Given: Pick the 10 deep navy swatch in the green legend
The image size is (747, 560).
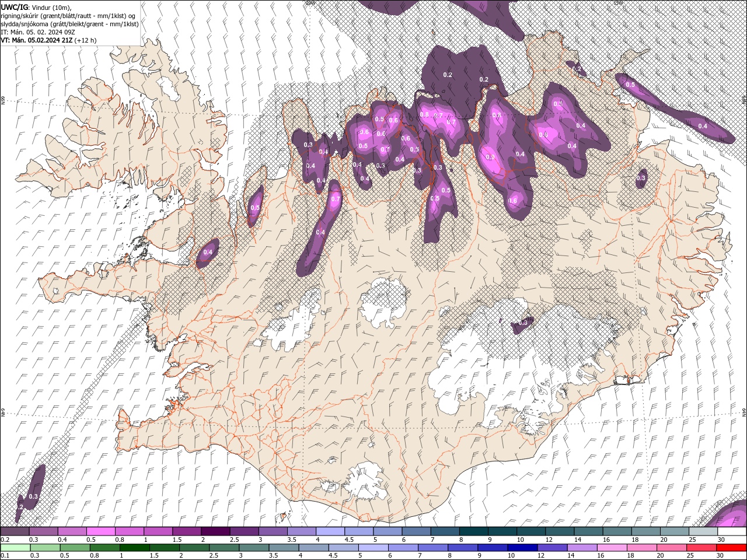Looking at the screenshot, I should 522,547.
